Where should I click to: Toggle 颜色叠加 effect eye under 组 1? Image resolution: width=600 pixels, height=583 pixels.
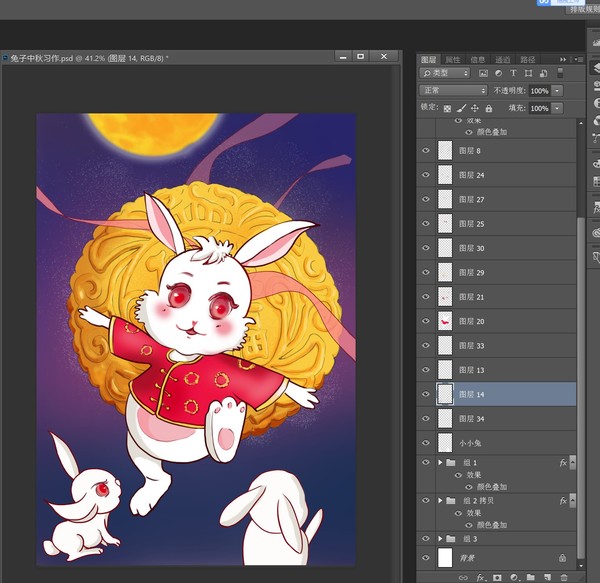pyautogui.click(x=469, y=487)
